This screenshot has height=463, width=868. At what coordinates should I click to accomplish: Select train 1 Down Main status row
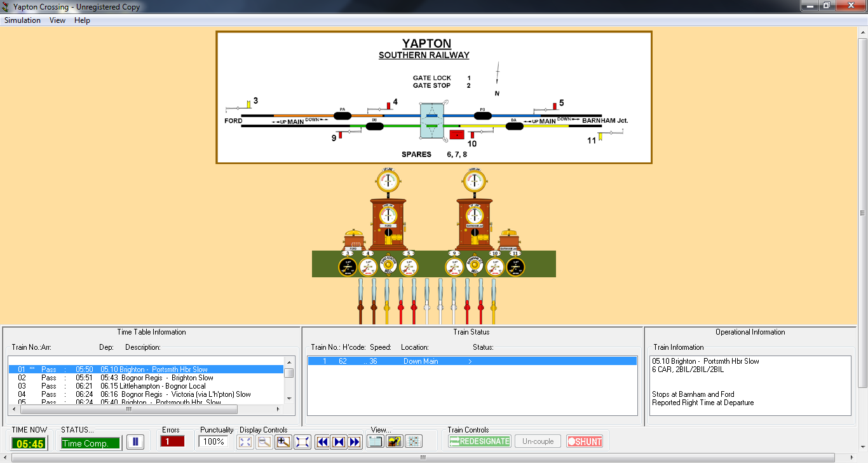pos(471,361)
